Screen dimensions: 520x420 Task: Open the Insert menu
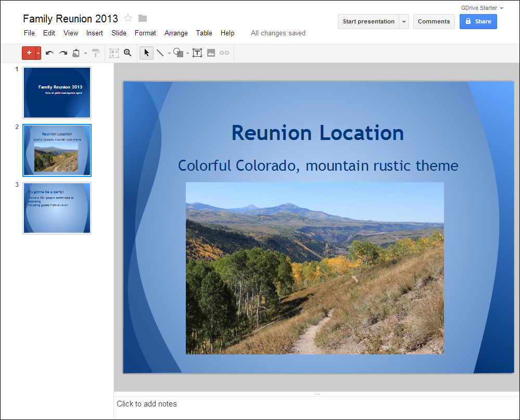coord(94,33)
